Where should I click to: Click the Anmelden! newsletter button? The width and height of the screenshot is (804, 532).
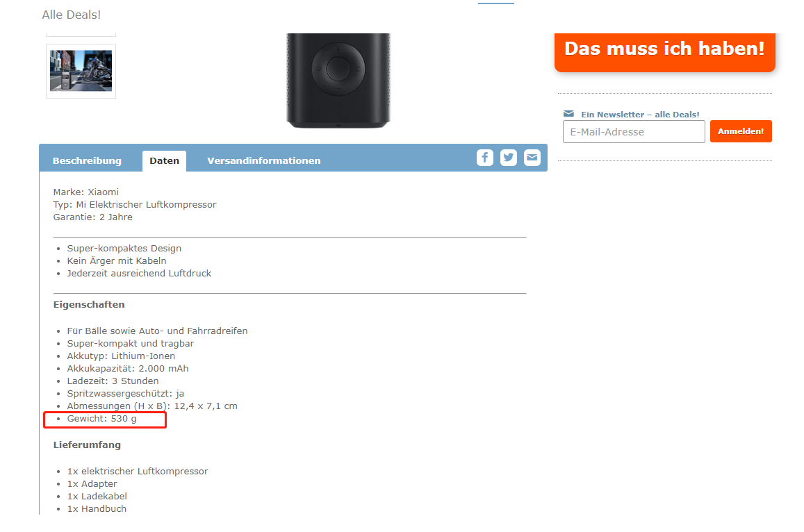[x=741, y=131]
